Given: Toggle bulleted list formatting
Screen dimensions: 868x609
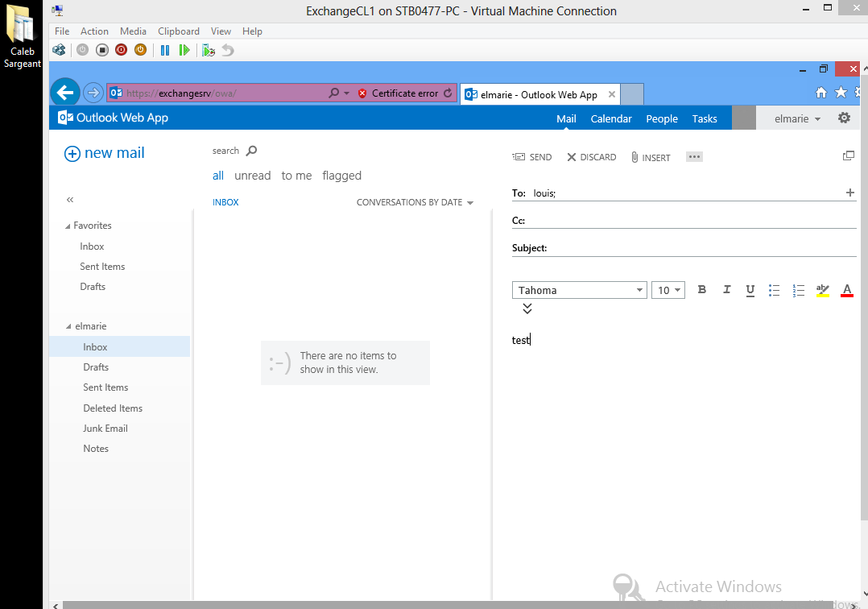Looking at the screenshot, I should (774, 290).
